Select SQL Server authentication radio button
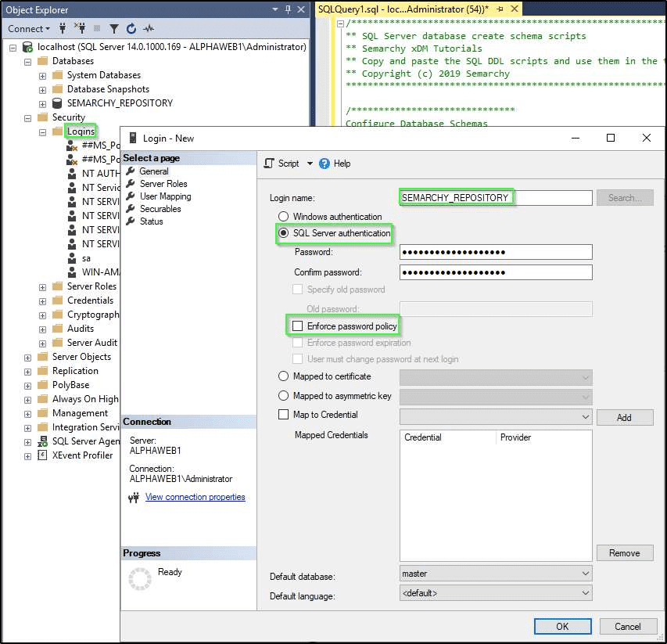The height and width of the screenshot is (644, 667). (283, 233)
